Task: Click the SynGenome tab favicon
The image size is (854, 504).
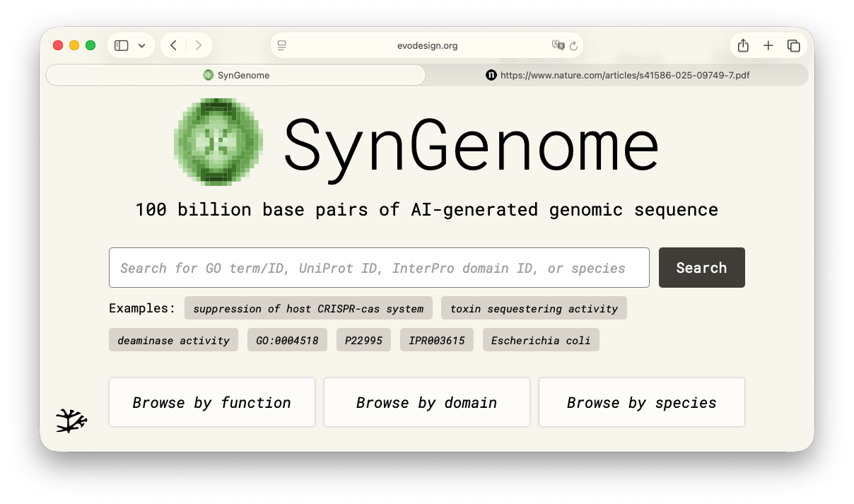Action: click(x=208, y=75)
